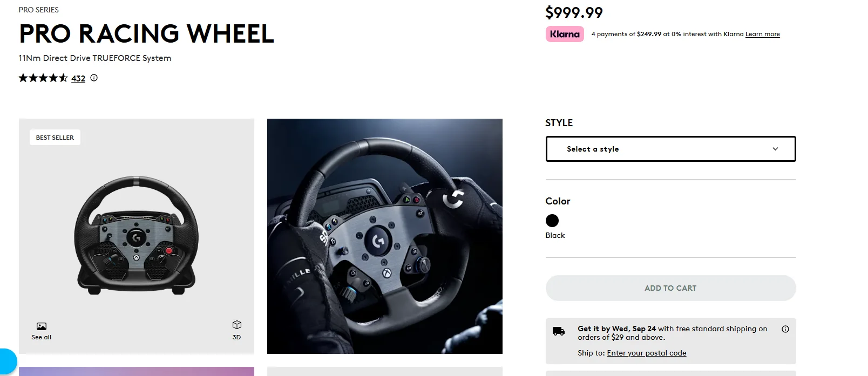Image resolution: width=868 pixels, height=376 pixels.
Task: Click the Black color label text
Action: click(x=555, y=235)
